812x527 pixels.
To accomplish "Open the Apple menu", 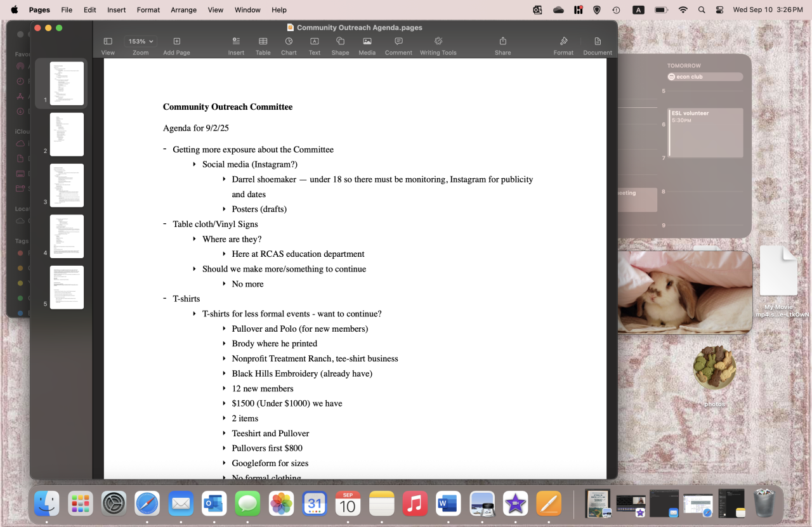I will coord(14,10).
